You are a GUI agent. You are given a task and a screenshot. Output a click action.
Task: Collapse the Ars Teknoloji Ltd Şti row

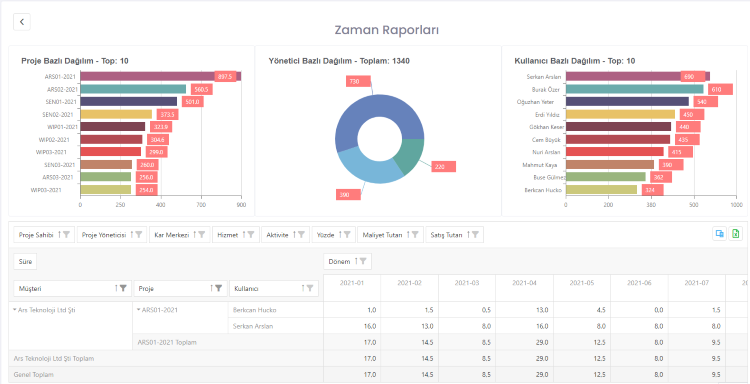15,310
